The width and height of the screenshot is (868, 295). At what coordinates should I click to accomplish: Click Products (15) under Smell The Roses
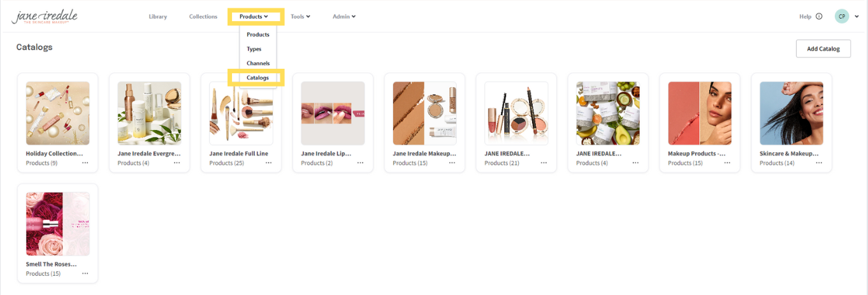pyautogui.click(x=43, y=273)
